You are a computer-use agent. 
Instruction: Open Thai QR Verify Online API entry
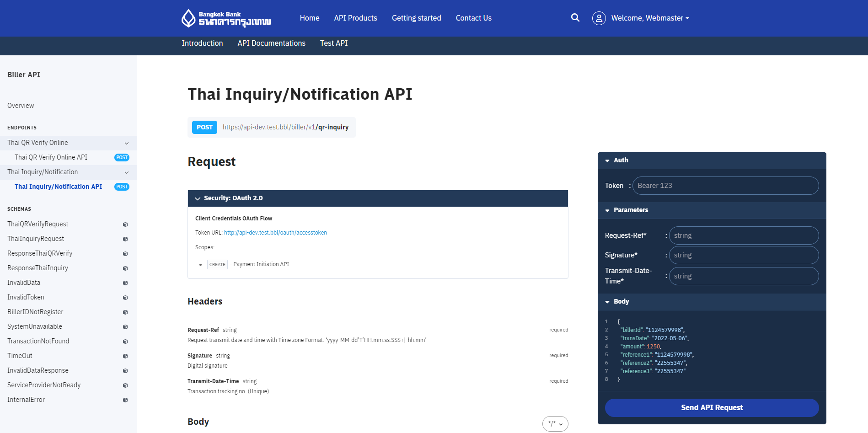pyautogui.click(x=51, y=157)
